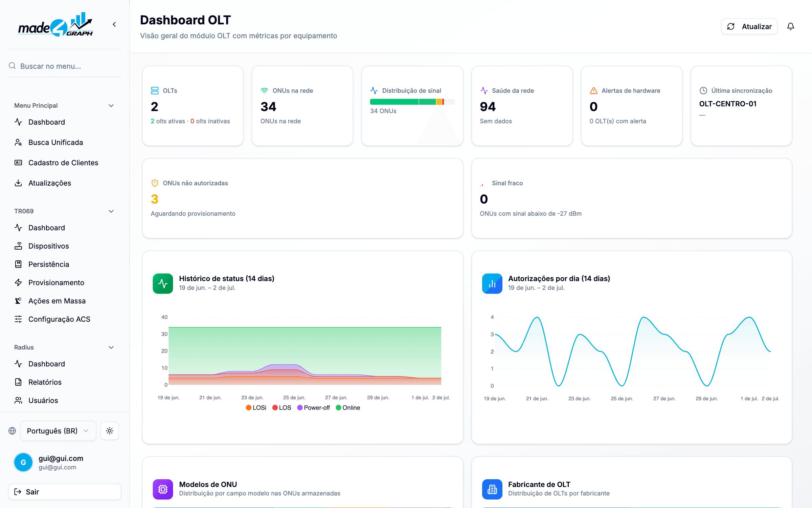Click the gui@gui.com user name
Screen dimensions: 812x508
click(x=61, y=458)
